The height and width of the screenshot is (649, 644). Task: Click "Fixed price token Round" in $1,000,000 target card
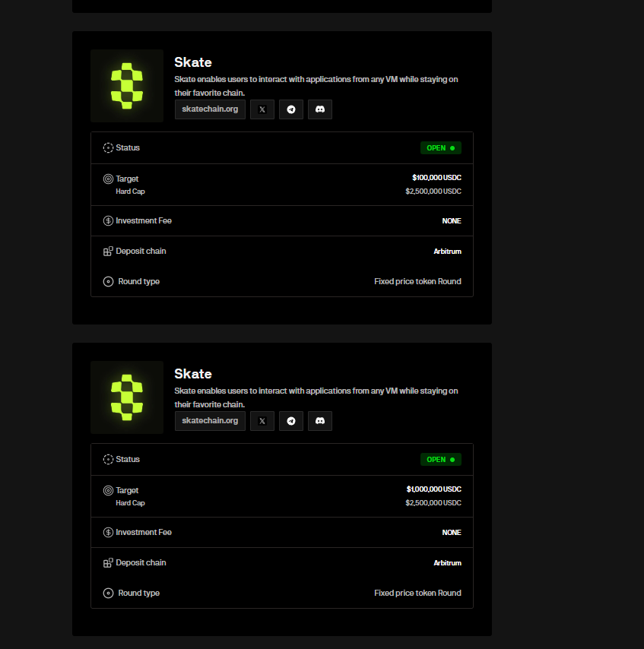click(x=417, y=593)
